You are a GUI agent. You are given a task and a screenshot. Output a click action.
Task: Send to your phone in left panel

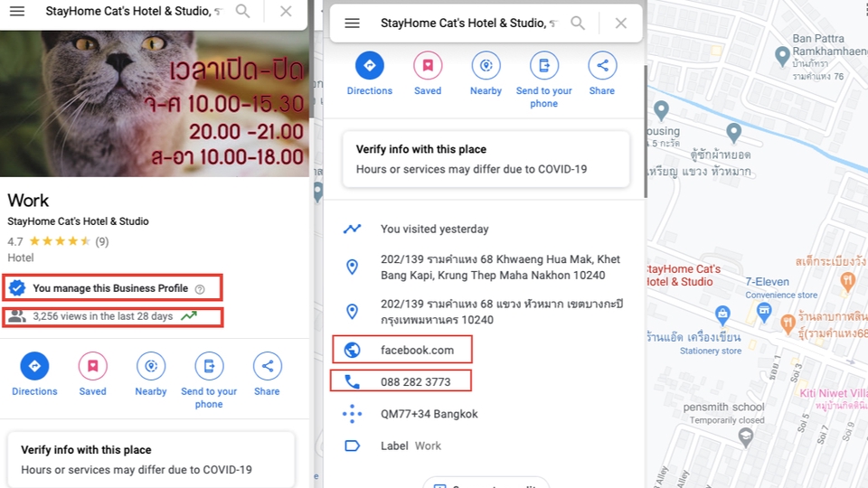(x=209, y=380)
